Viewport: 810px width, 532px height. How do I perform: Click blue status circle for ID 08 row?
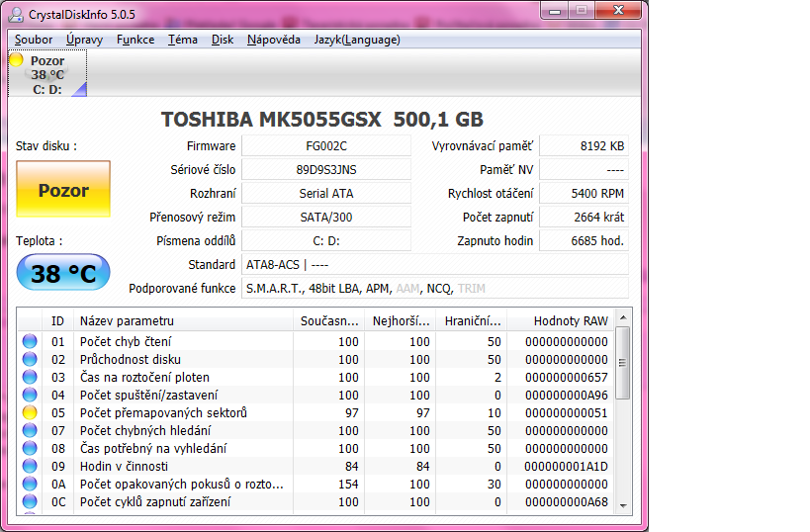[30, 448]
